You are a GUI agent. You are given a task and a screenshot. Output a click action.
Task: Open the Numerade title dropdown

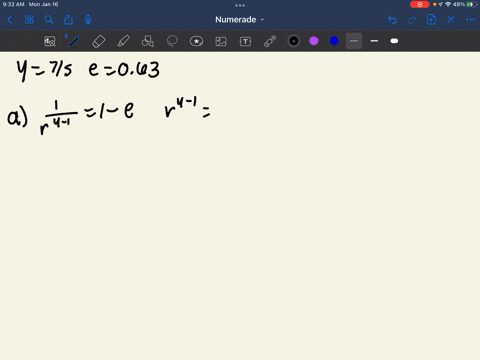(x=240, y=20)
